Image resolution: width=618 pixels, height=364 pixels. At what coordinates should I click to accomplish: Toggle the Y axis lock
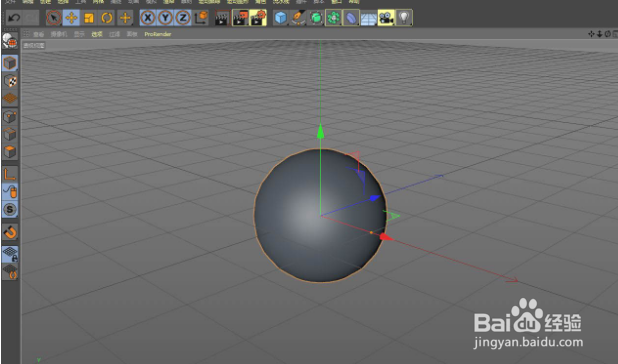pos(166,18)
